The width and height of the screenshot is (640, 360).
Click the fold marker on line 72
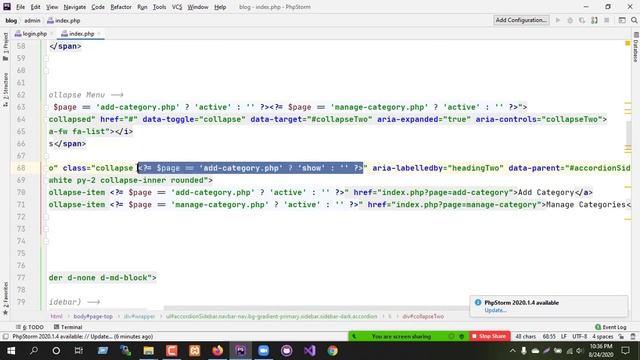(x=46, y=217)
